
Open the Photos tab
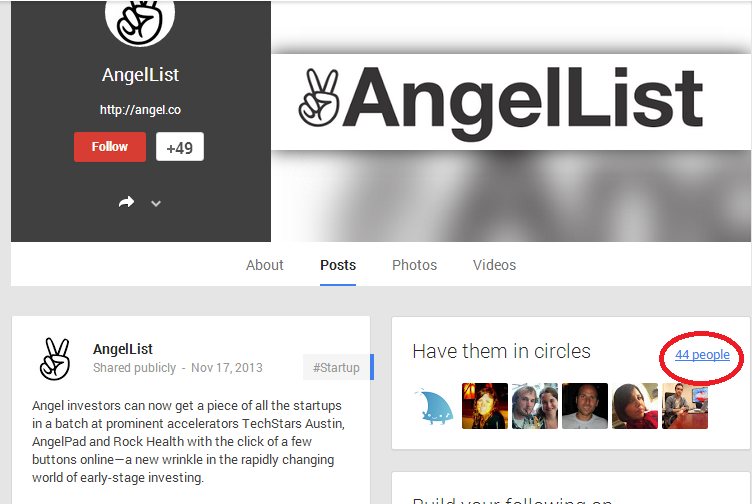tap(414, 265)
